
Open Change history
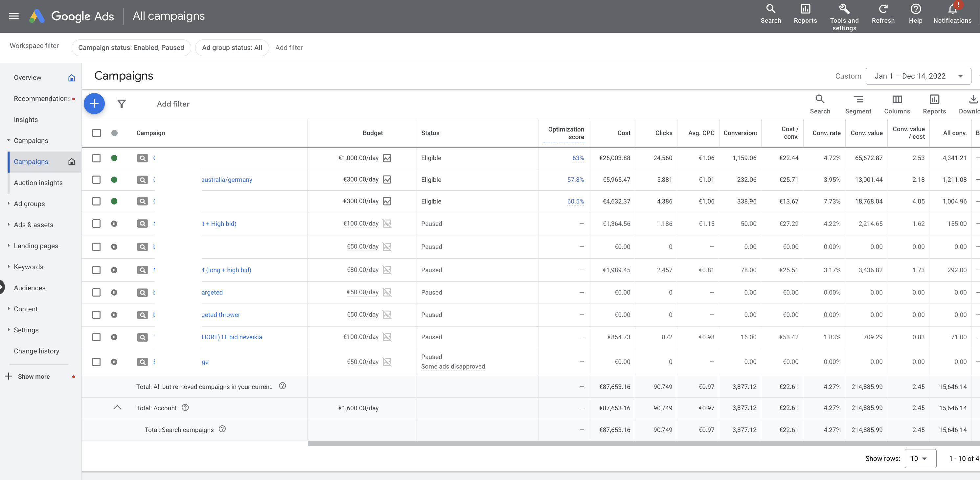(x=36, y=351)
